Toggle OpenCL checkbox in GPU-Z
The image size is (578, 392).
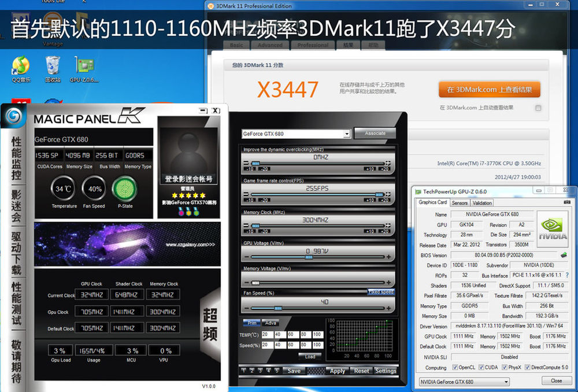coord(455,367)
